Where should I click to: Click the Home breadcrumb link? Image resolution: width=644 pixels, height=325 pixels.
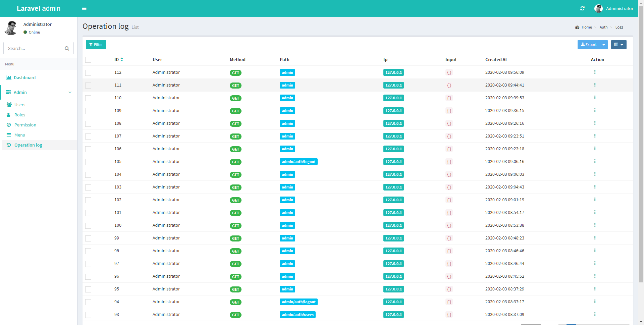click(x=586, y=27)
